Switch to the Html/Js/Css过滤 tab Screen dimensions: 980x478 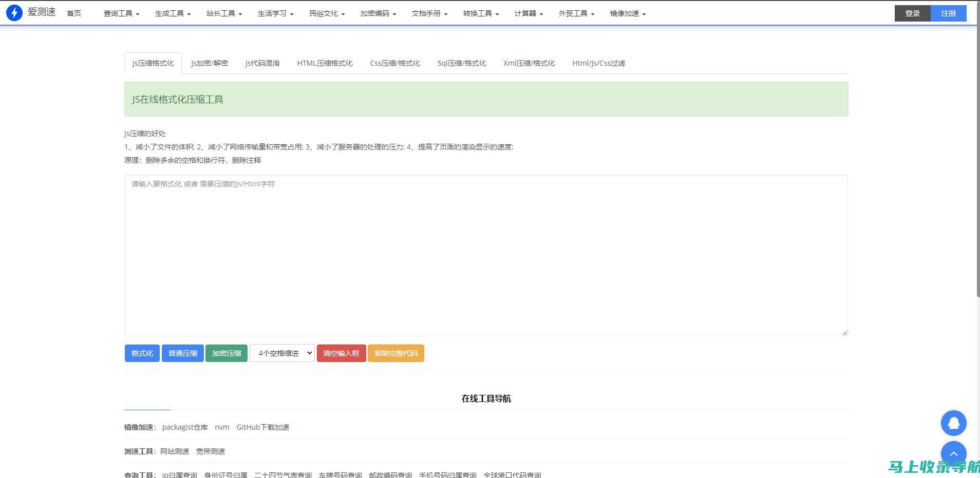598,63
